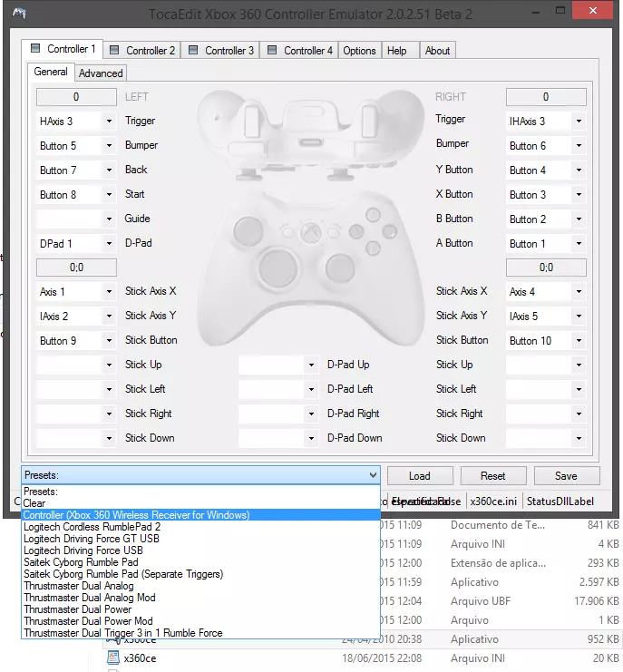The width and height of the screenshot is (623, 672).
Task: Click the Reset button
Action: [x=493, y=476]
